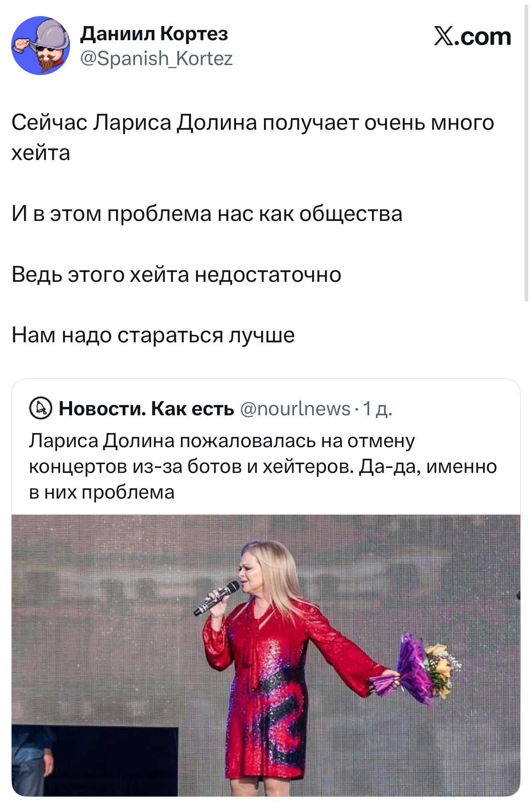532x809 pixels.
Task: Click the quoted tweet text about отмену концертов
Action: 263,466
